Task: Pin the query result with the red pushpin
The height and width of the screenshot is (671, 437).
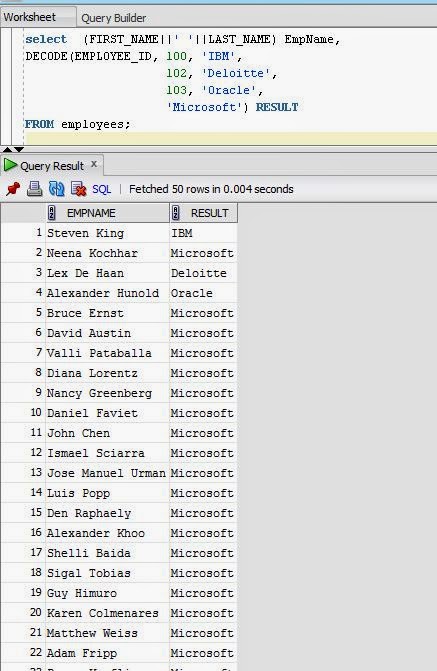Action: tap(13, 189)
